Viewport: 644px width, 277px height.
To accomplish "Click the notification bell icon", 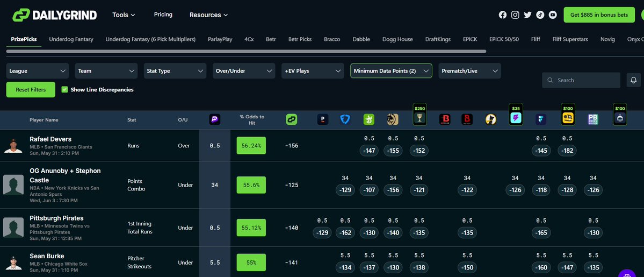I will (633, 80).
